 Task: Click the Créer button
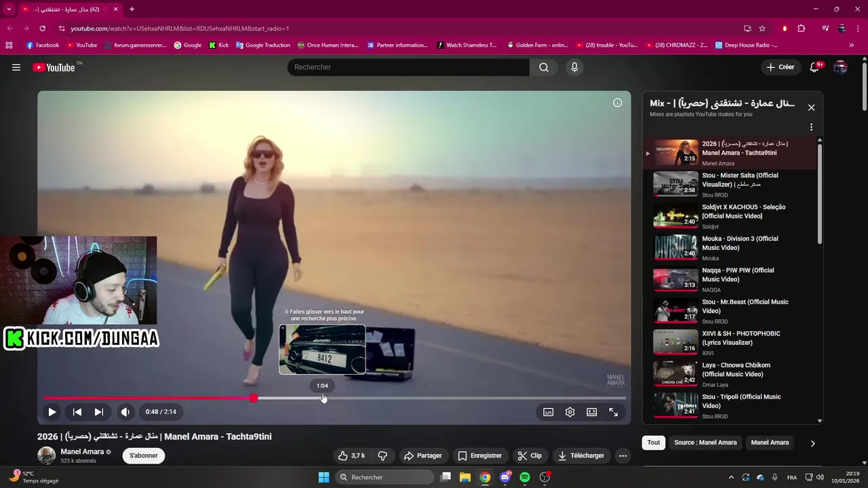pyautogui.click(x=780, y=67)
